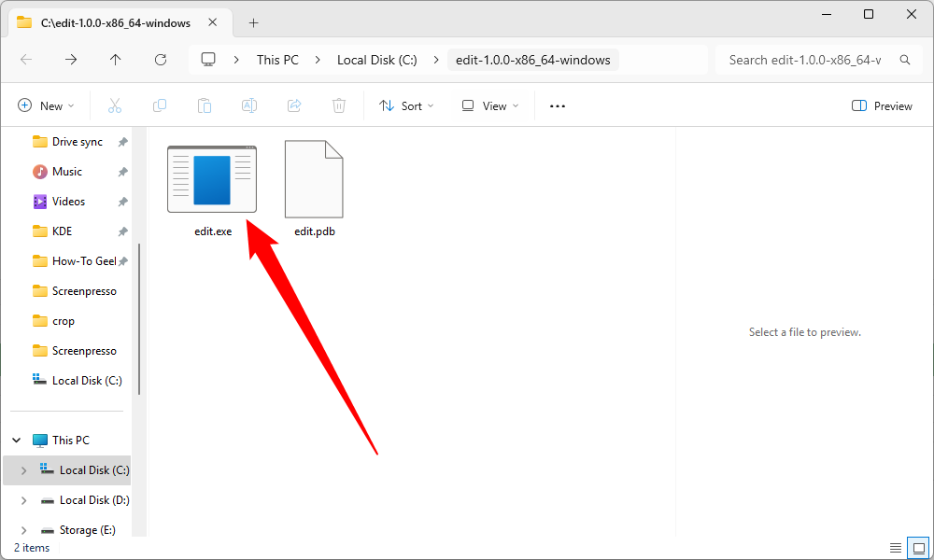Viewport: 934px width, 560px height.
Task: Click the Copy toolbar icon
Action: click(160, 105)
